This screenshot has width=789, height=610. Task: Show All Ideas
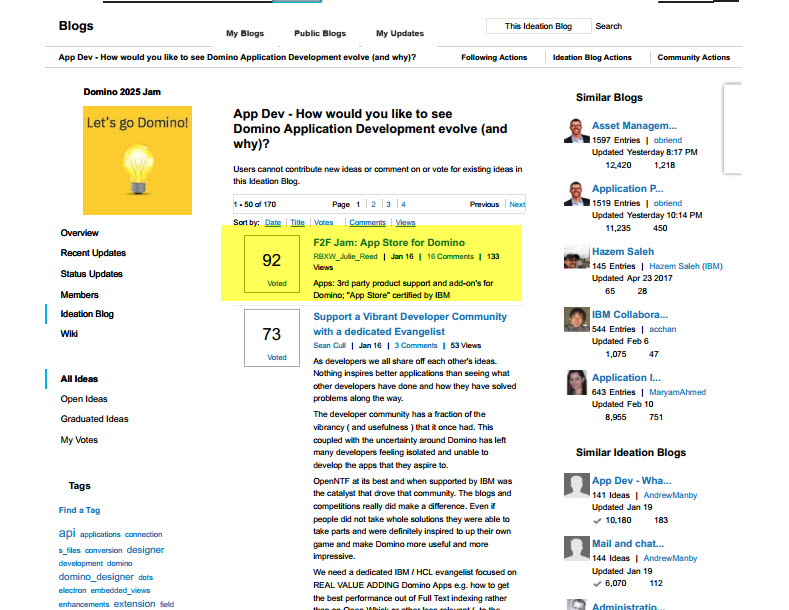[79, 379]
